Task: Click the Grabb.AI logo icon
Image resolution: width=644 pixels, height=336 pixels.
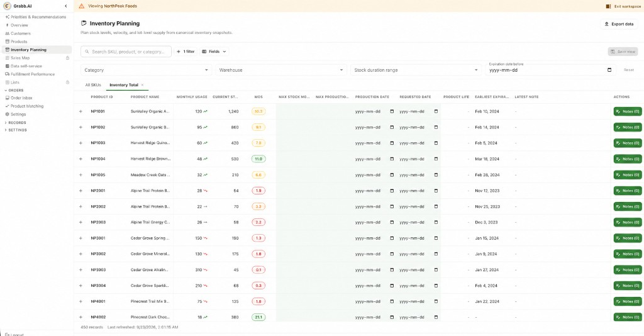Action: pyautogui.click(x=7, y=6)
